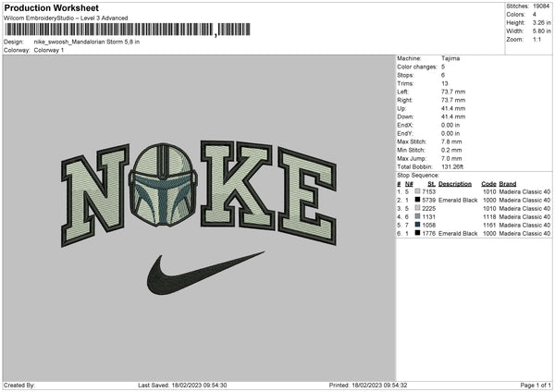Click the color swatch for thread 2225
The image size is (555, 392).
click(417, 208)
